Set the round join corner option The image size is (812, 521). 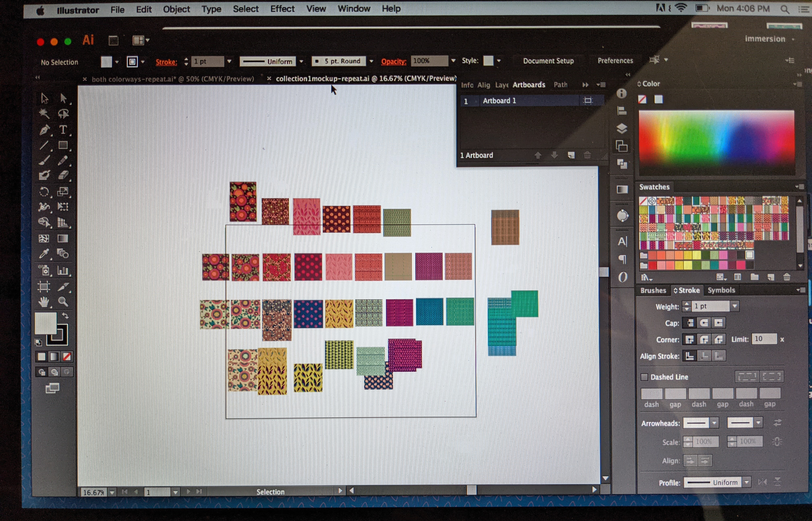click(704, 339)
